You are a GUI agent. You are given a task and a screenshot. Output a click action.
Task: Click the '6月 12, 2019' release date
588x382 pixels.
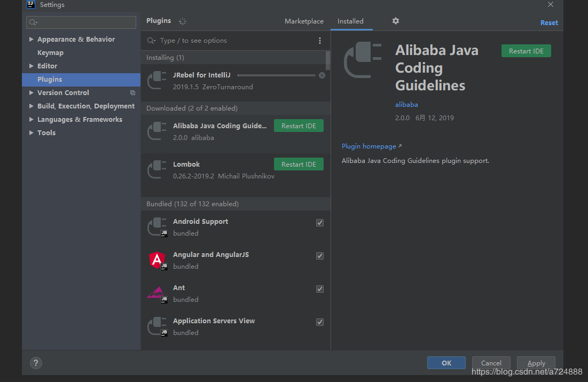(434, 118)
